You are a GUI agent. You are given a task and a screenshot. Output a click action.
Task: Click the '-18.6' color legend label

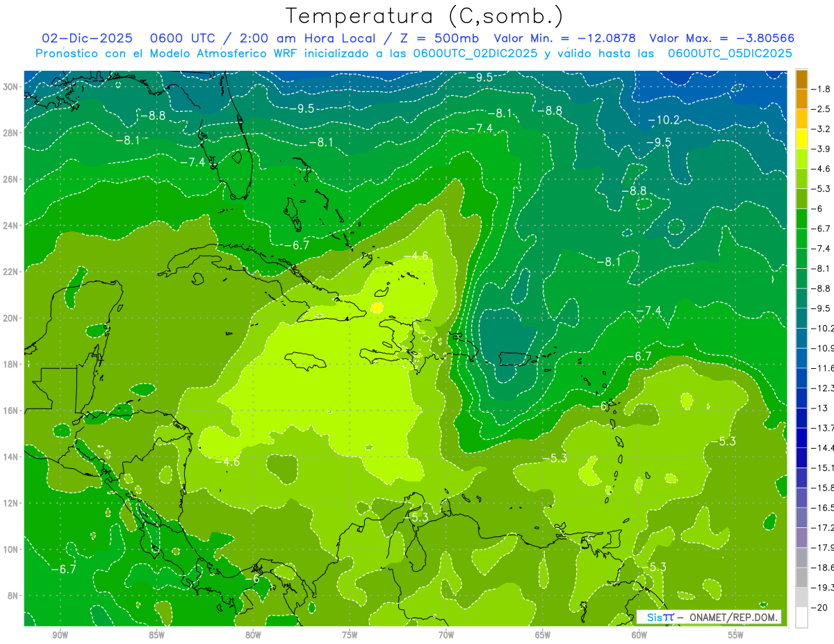click(x=821, y=568)
